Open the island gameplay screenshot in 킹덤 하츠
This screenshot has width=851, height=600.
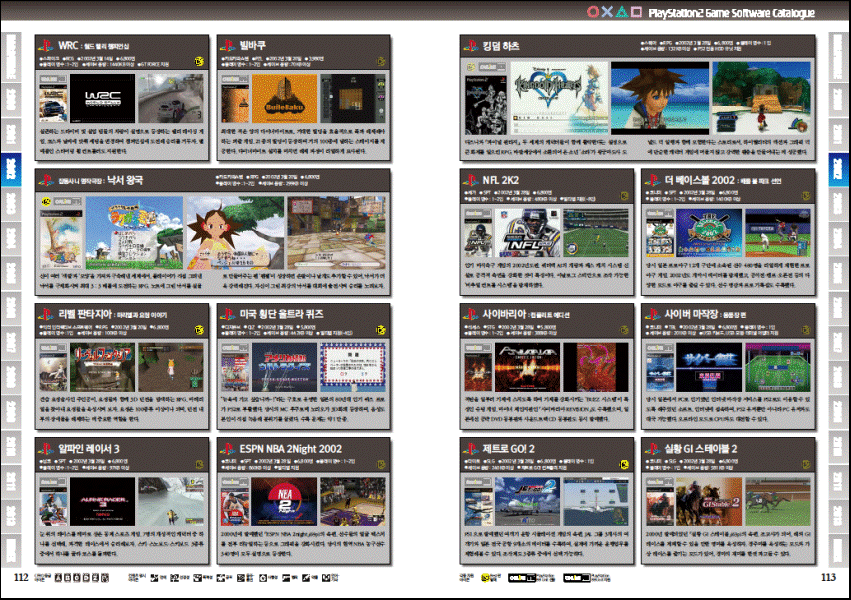761,98
